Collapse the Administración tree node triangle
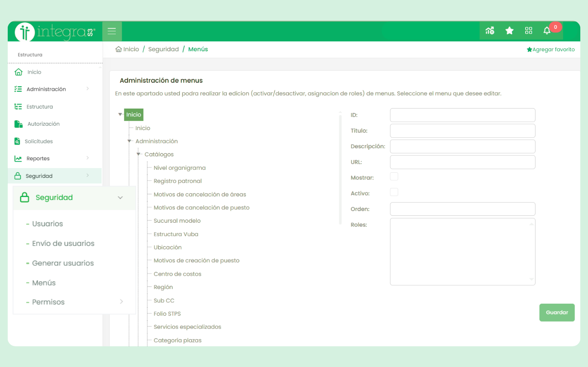 (x=129, y=141)
